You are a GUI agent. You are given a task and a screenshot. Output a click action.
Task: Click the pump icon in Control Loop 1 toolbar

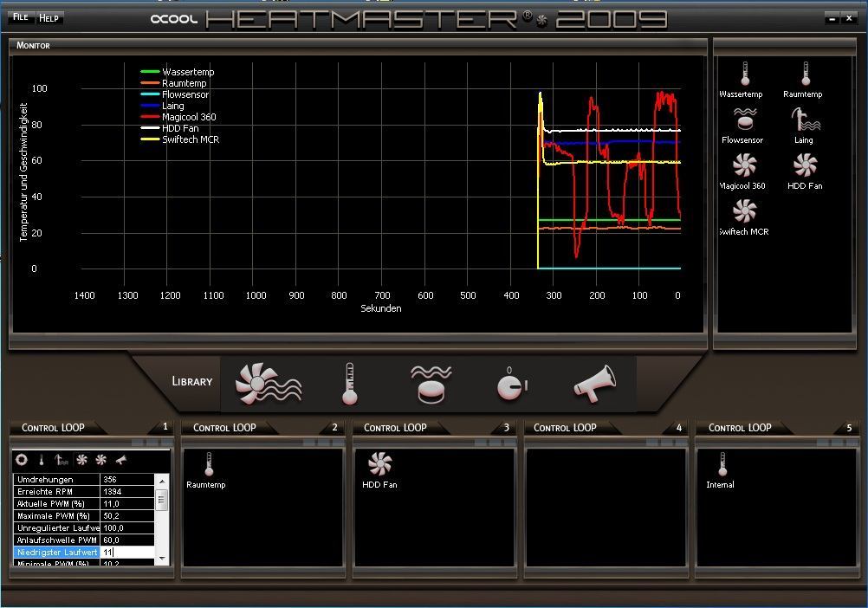(62, 460)
